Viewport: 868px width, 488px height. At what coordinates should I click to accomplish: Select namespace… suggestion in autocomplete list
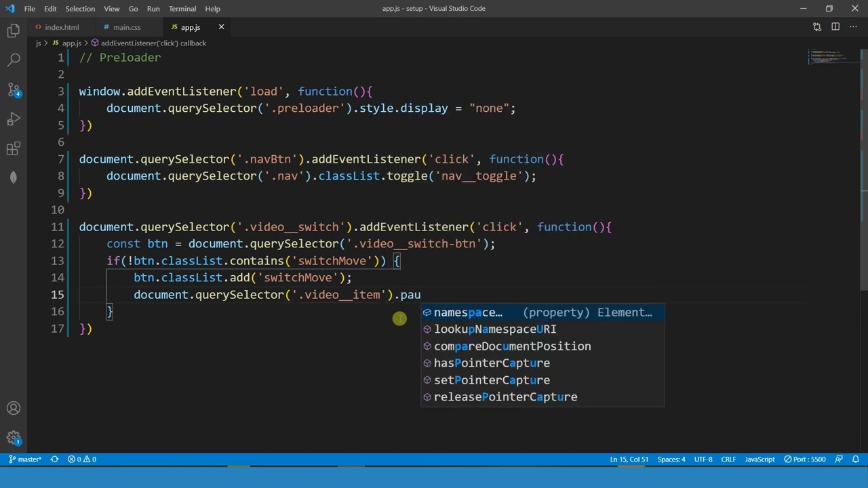(x=542, y=312)
